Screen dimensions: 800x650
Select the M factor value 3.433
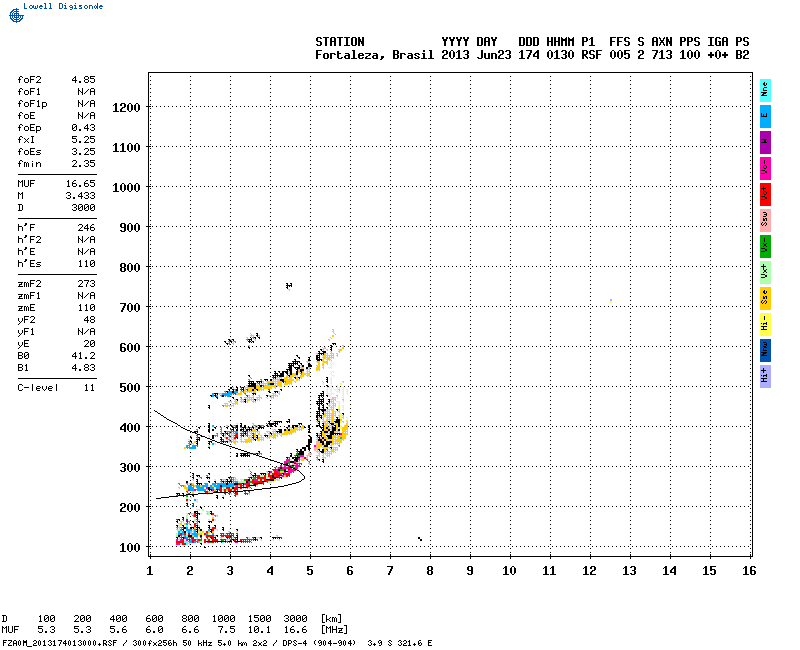[81, 195]
